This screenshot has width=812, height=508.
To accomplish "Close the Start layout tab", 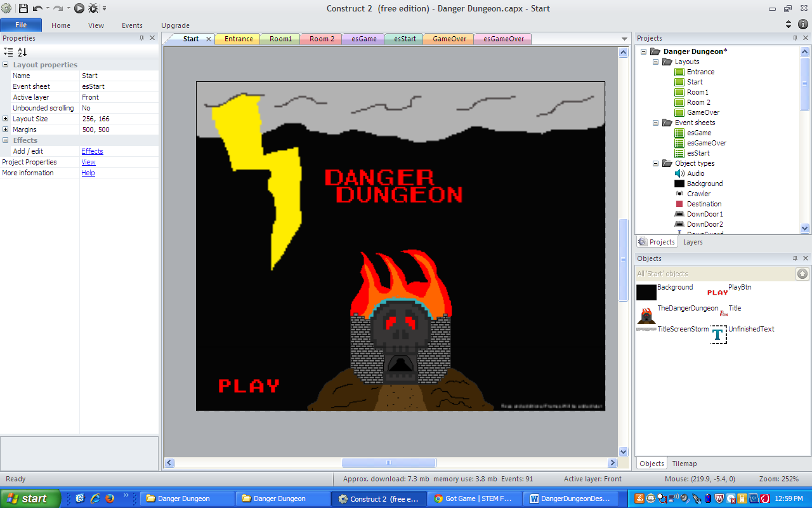I will [x=209, y=39].
